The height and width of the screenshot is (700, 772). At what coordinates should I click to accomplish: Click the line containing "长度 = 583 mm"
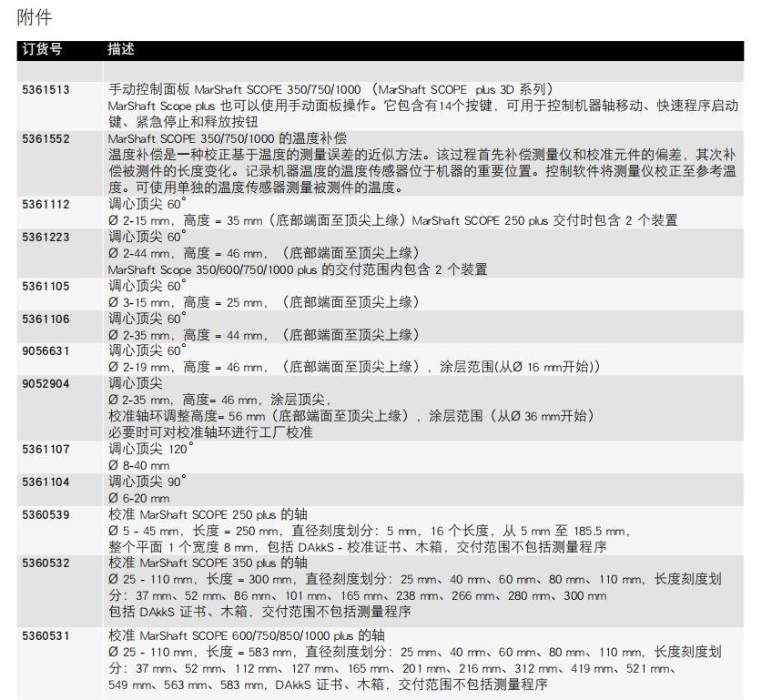[415, 652]
